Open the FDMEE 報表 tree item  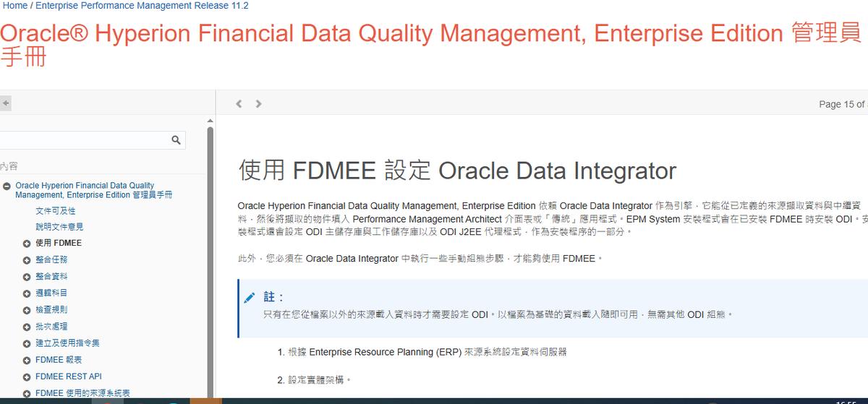point(59,360)
